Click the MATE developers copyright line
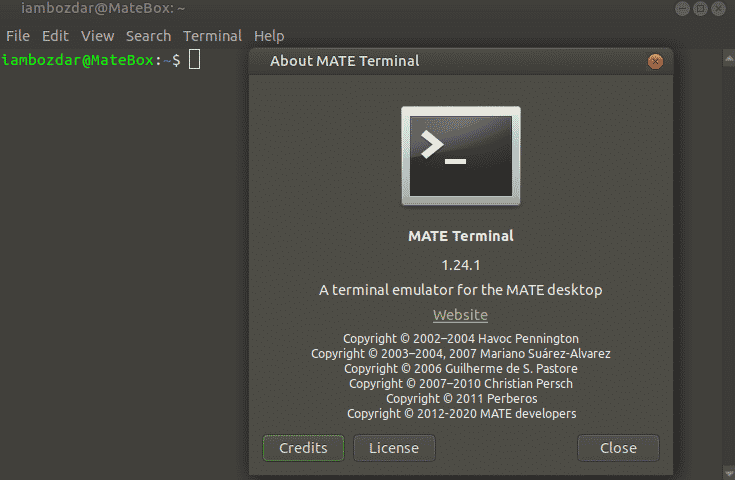The width and height of the screenshot is (735, 480). click(x=462, y=413)
